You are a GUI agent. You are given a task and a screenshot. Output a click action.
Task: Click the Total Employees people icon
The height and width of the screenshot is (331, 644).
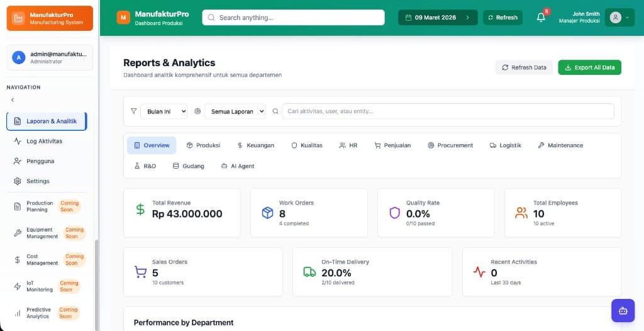pyautogui.click(x=521, y=213)
